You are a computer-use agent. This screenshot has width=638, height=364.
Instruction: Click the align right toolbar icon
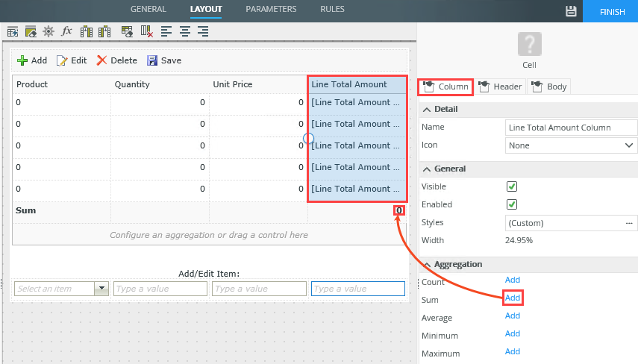click(x=202, y=31)
